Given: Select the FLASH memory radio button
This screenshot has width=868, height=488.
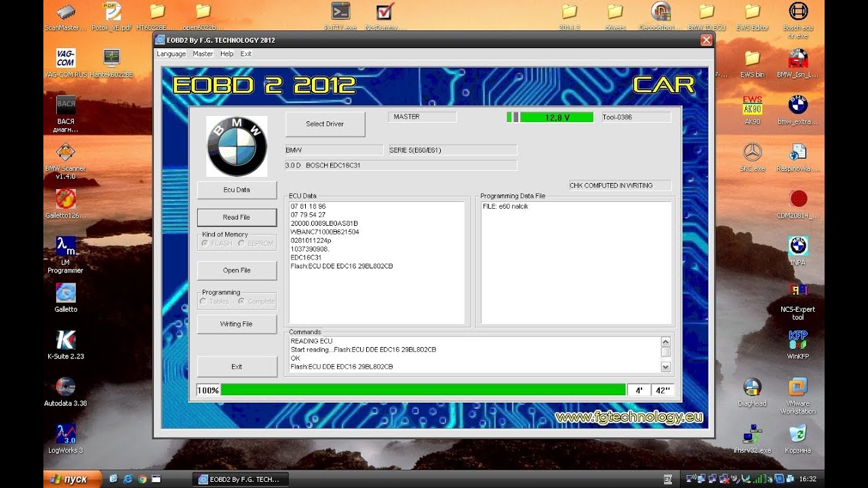Looking at the screenshot, I should [205, 243].
